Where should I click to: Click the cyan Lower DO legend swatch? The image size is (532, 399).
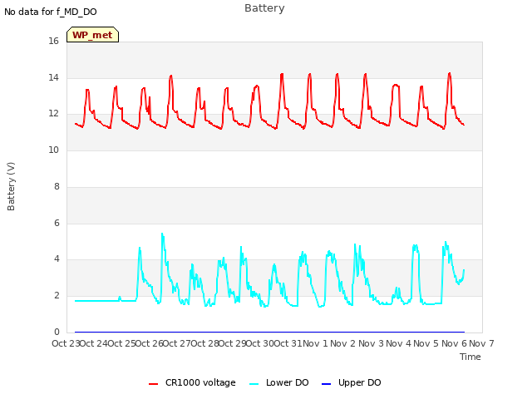click(254, 384)
